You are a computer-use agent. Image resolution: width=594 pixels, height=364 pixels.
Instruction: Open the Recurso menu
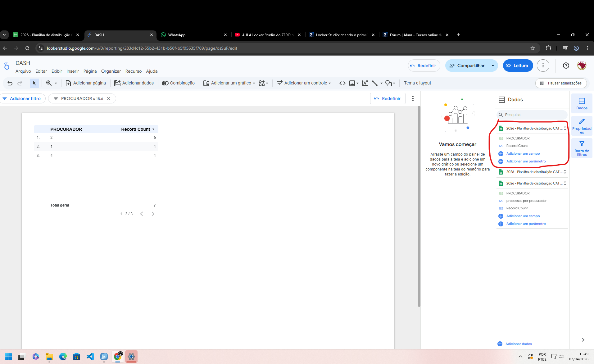(134, 71)
